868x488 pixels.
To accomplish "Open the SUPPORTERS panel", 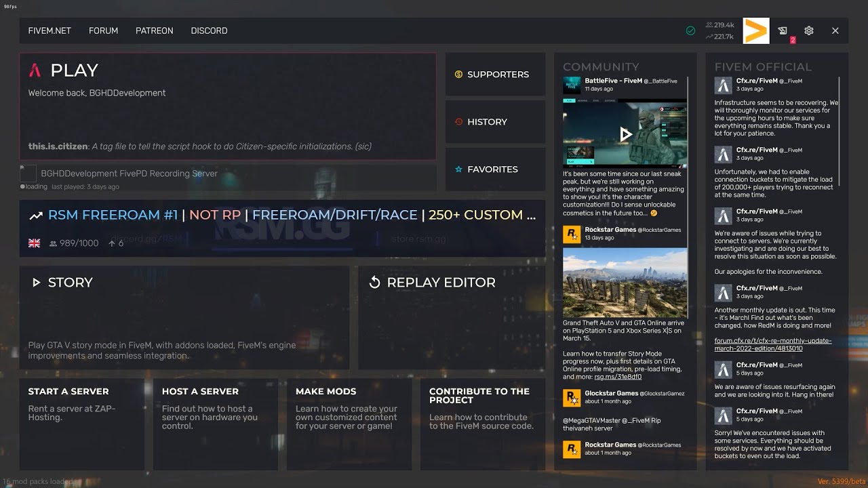I will pos(495,75).
